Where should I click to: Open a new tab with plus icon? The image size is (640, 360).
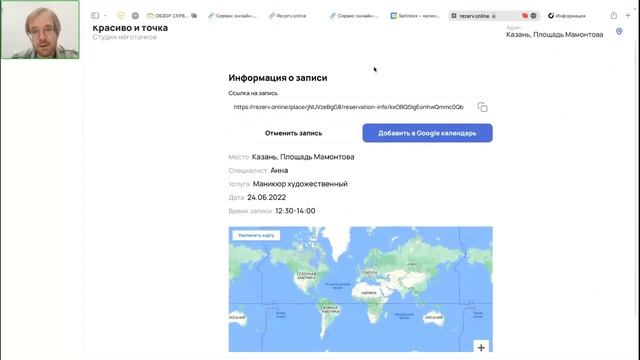point(628,16)
